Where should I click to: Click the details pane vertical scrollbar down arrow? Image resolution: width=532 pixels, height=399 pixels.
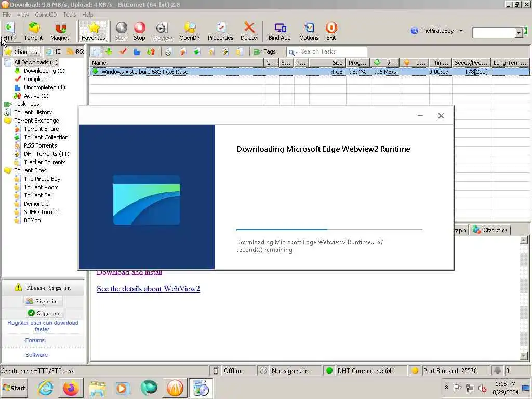524,355
